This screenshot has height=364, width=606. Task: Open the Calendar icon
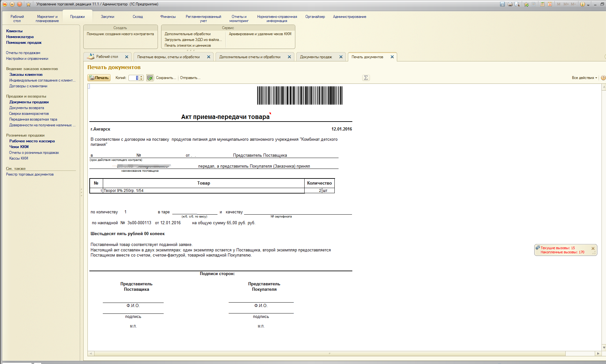coord(550,4)
